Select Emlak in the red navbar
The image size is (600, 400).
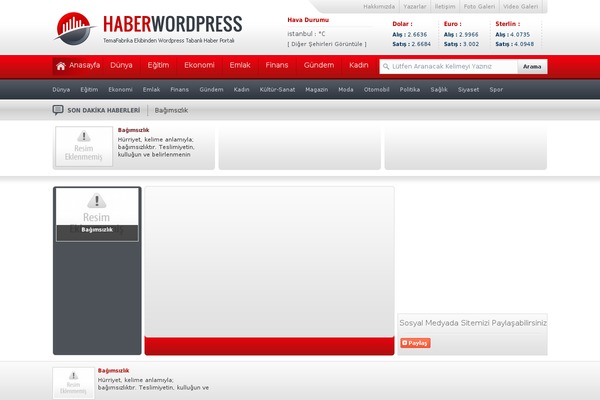point(240,65)
